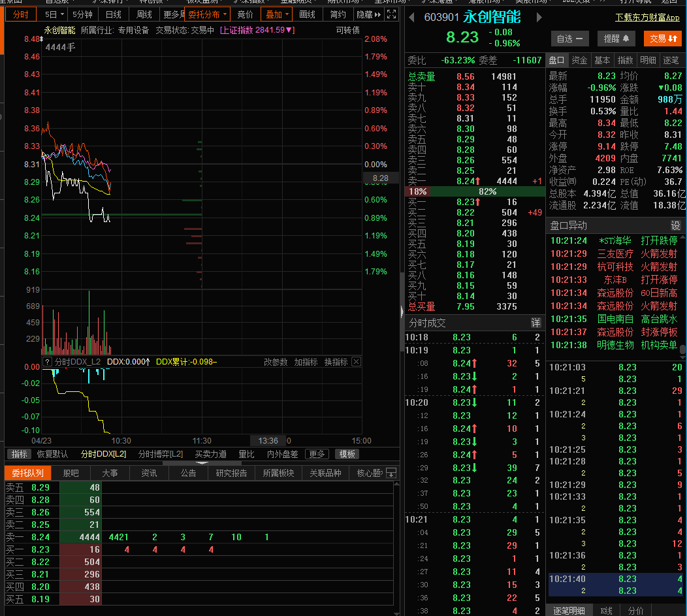Toggle the 指标 button

[19, 454]
